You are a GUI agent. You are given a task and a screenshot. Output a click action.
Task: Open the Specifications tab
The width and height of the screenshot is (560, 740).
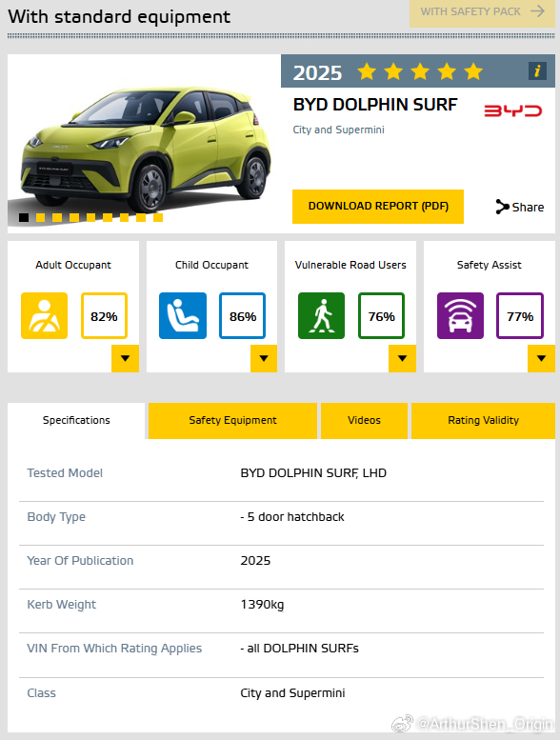coord(76,421)
